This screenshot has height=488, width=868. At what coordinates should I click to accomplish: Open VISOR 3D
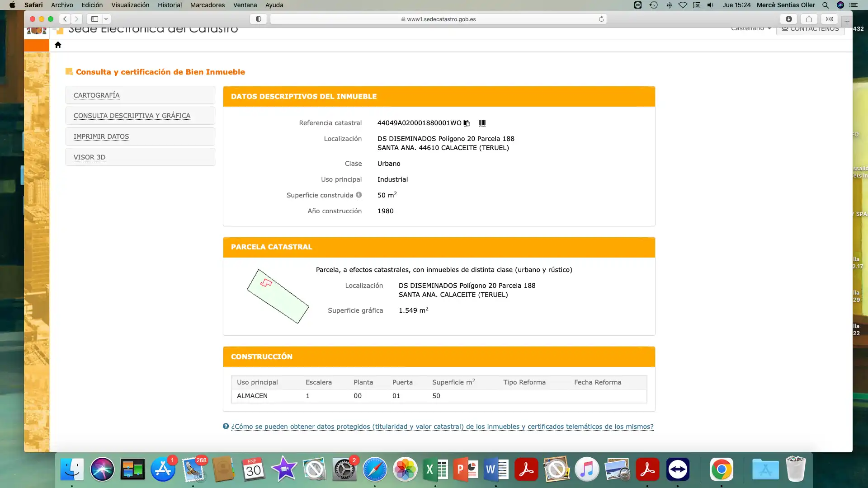90,157
